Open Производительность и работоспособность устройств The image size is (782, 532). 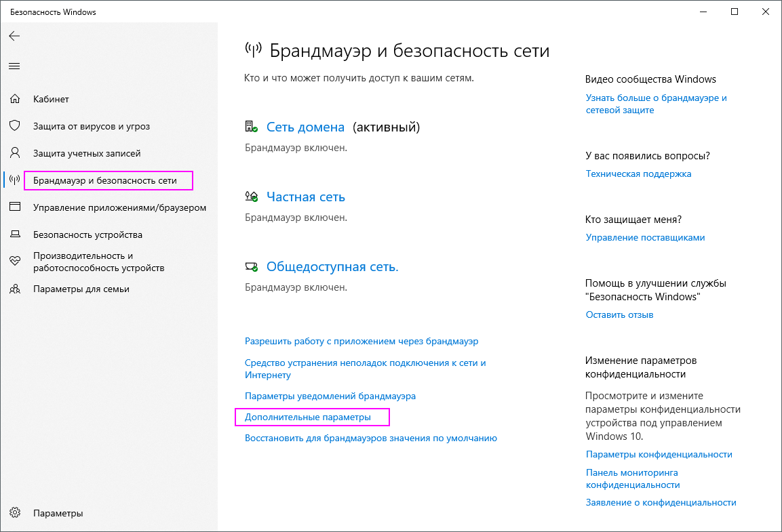coord(99,262)
